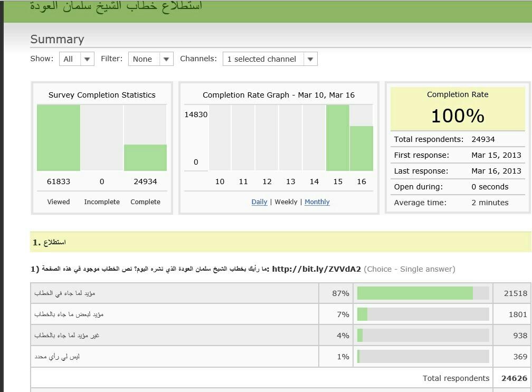Screen dimensions: 532x392
Task: Click the 4% response progress bar
Action: coord(423,336)
